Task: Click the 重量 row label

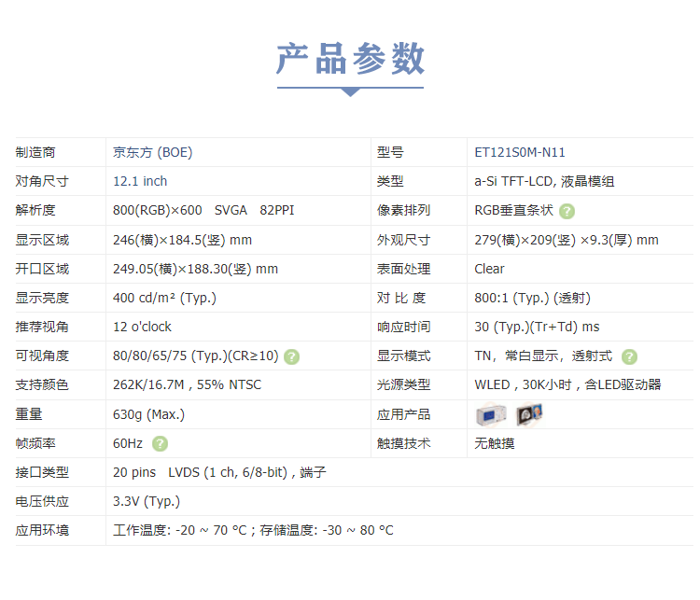Action: 29,414
